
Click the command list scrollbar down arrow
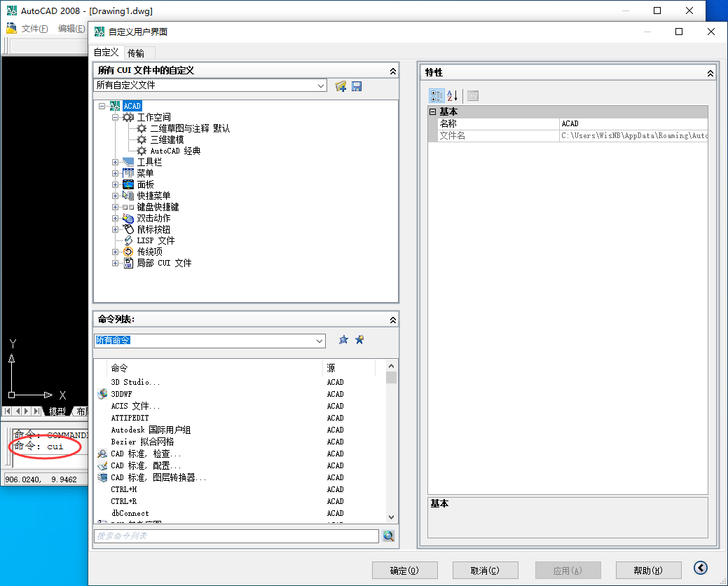point(391,517)
